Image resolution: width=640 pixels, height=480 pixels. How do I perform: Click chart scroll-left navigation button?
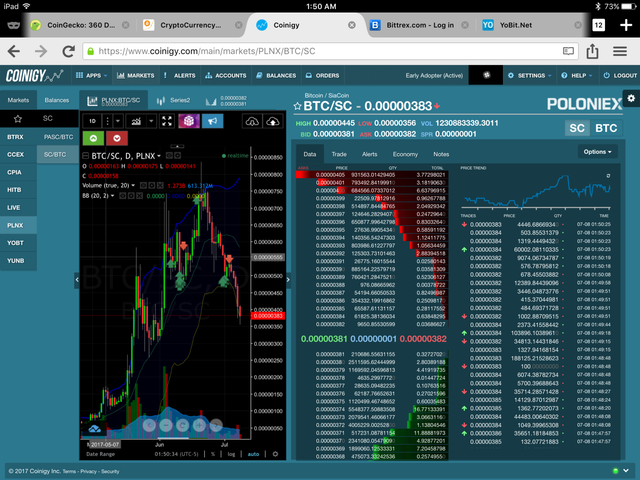(149, 425)
